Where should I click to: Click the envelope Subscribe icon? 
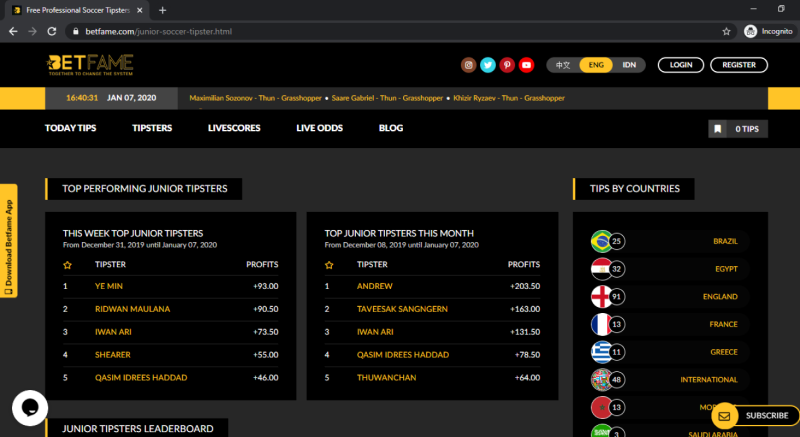[724, 416]
